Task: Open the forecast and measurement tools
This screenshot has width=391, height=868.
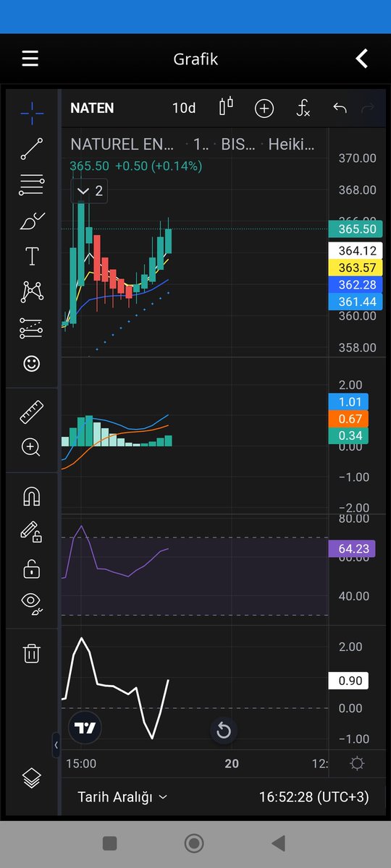Action: point(31,328)
